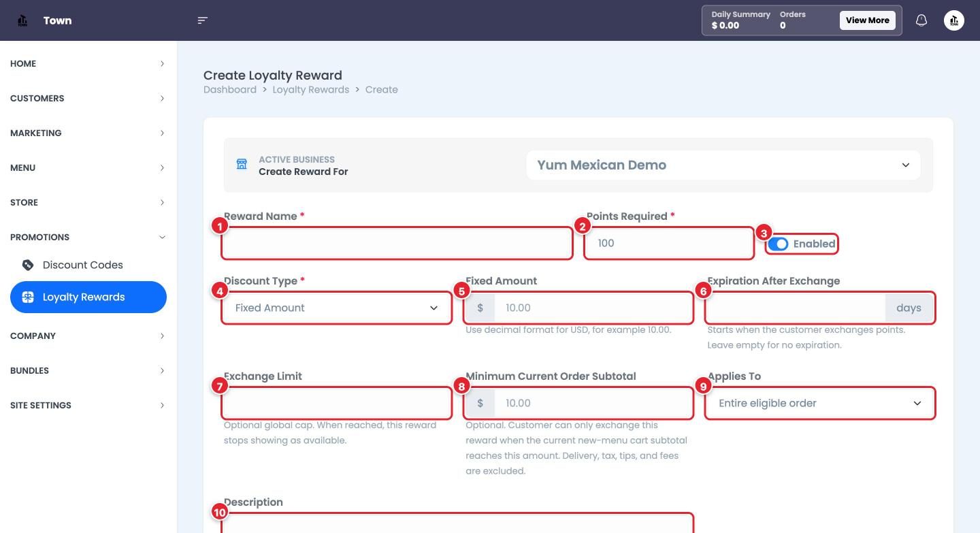Click the View More button
The width and height of the screenshot is (980, 533).
coord(867,20)
